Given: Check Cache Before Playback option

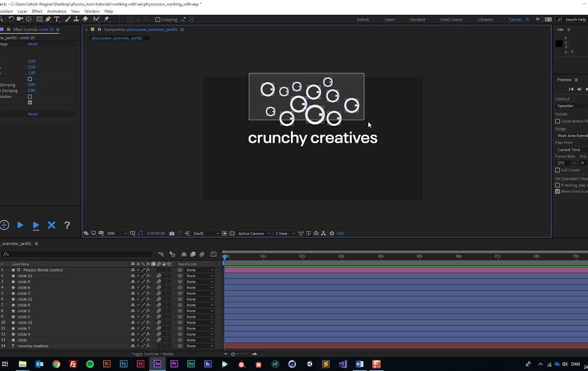Looking at the screenshot, I should (x=558, y=121).
